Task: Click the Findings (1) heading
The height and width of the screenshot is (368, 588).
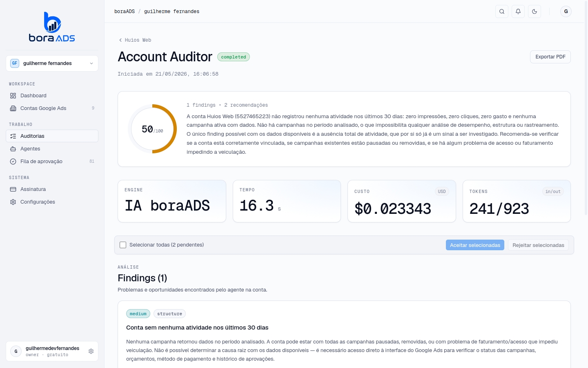Action: point(142,278)
